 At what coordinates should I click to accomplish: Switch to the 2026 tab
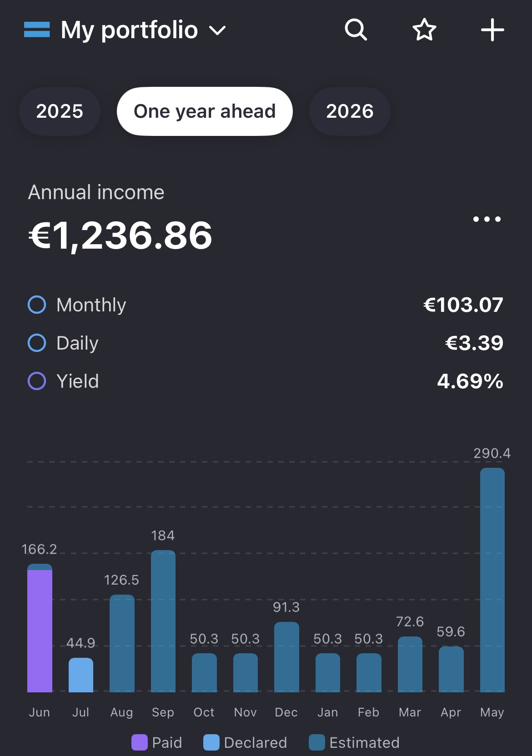pyautogui.click(x=350, y=111)
